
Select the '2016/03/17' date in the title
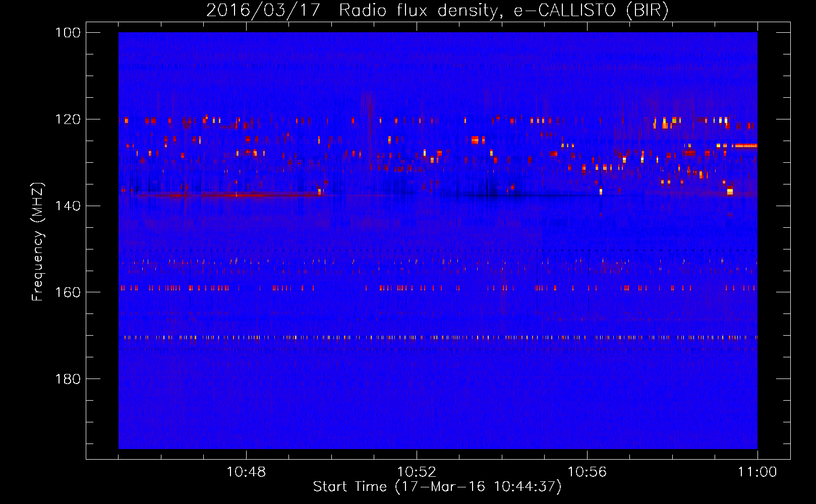[263, 10]
